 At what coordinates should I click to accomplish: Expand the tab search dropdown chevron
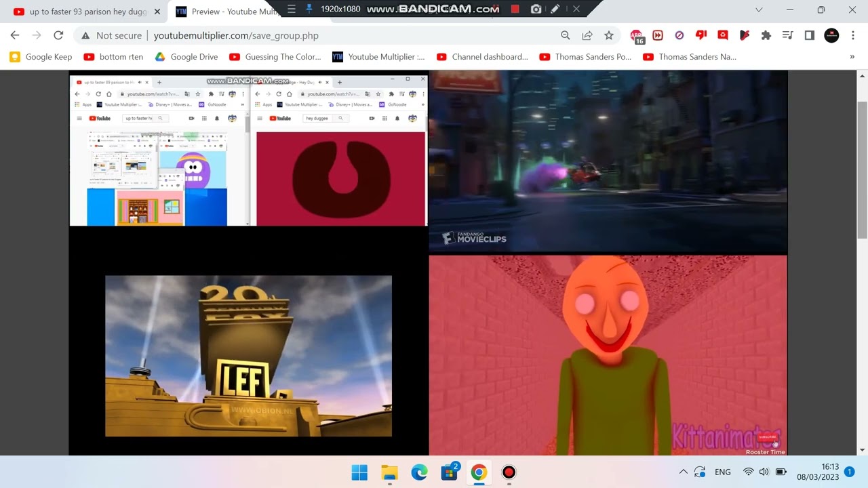(759, 10)
